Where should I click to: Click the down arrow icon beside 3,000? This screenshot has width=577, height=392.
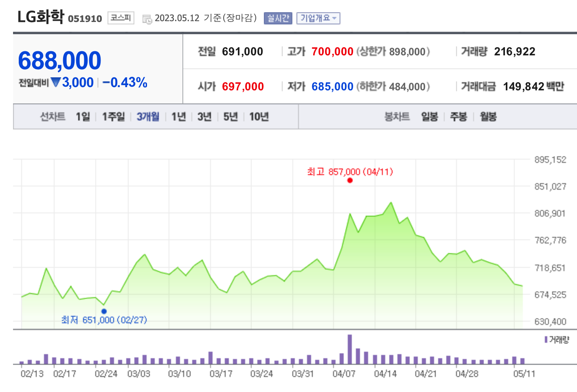coord(56,82)
